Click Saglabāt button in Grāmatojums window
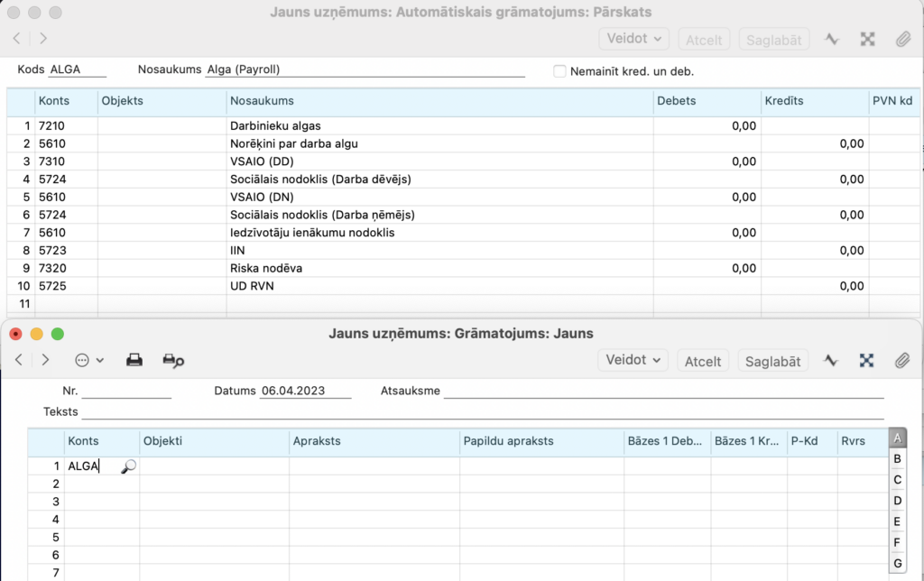Screen dimensions: 924x581 773,361
